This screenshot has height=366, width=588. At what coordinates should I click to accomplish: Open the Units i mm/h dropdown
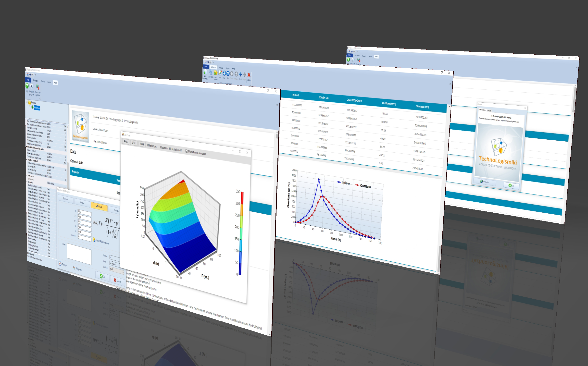point(117,271)
